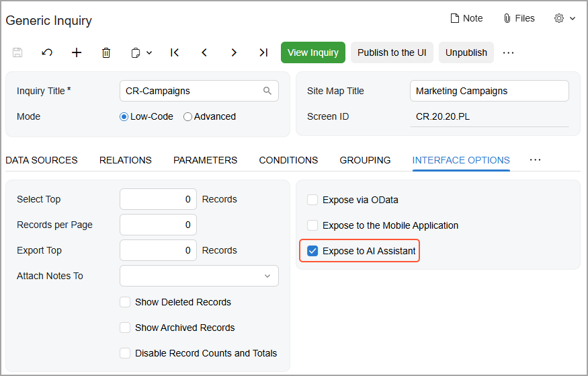The height and width of the screenshot is (376, 588).
Task: Click the Records per Page field
Action: [x=158, y=225]
